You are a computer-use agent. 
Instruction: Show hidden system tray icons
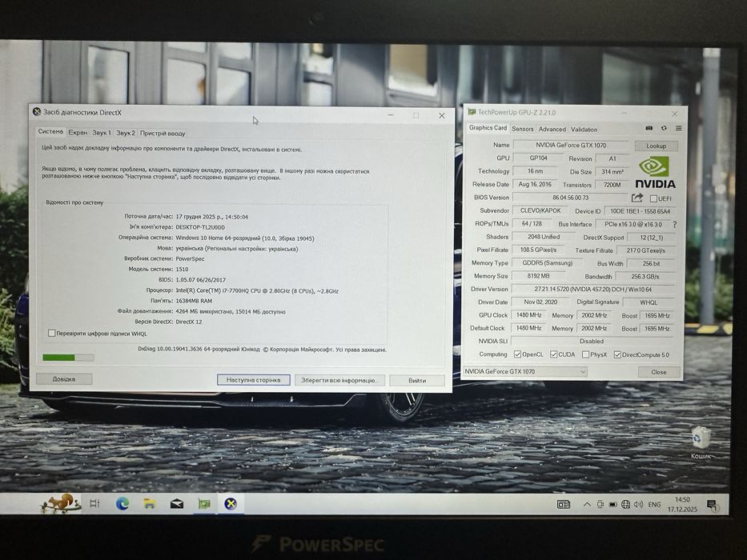(587, 504)
